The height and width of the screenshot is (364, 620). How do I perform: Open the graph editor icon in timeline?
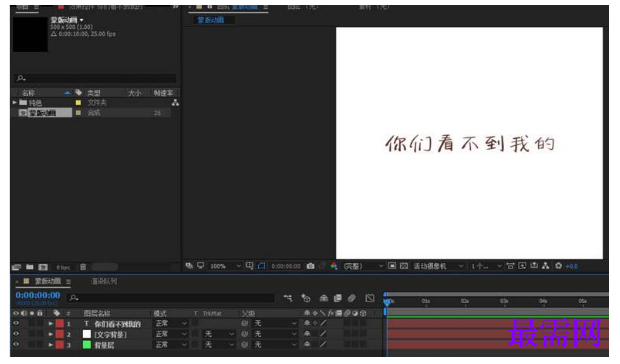[370, 298]
